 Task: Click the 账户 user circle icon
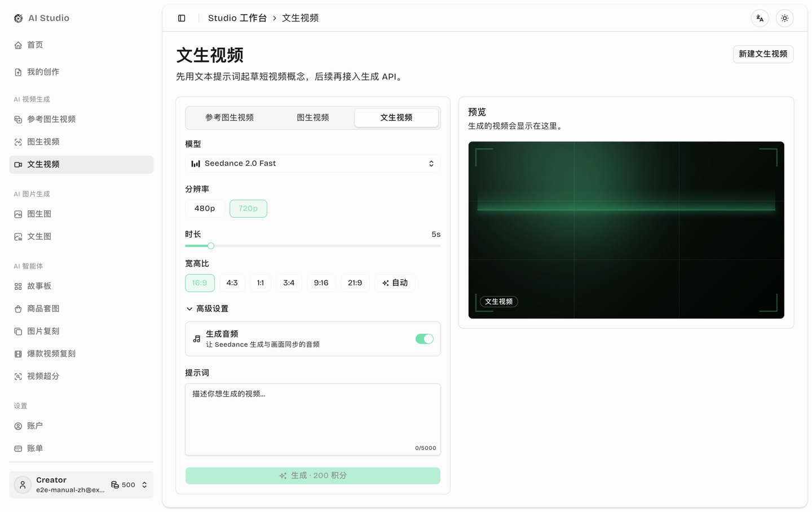click(x=18, y=426)
